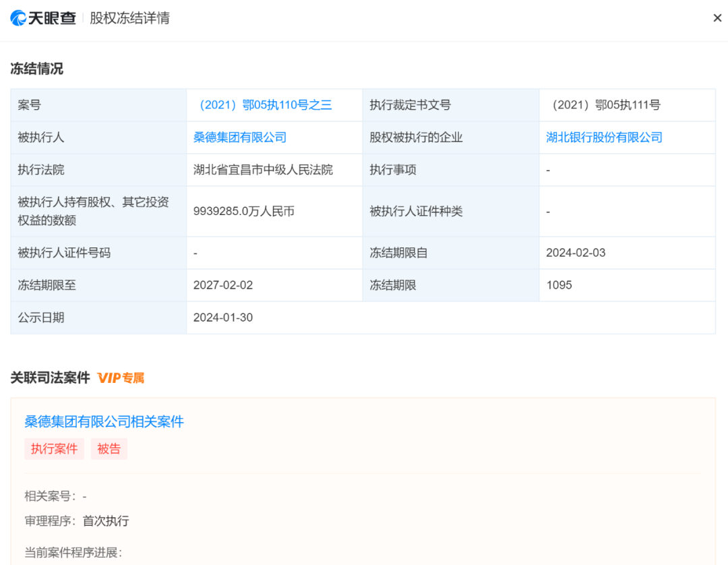The height and width of the screenshot is (565, 728).
Task: Click the publication date 2024-01-30
Action: 223,318
